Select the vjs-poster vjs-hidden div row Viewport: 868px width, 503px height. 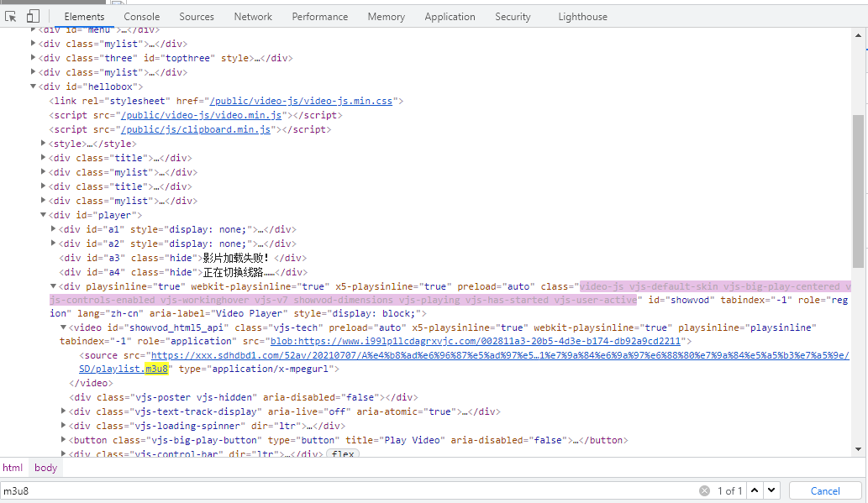pyautogui.click(x=243, y=397)
